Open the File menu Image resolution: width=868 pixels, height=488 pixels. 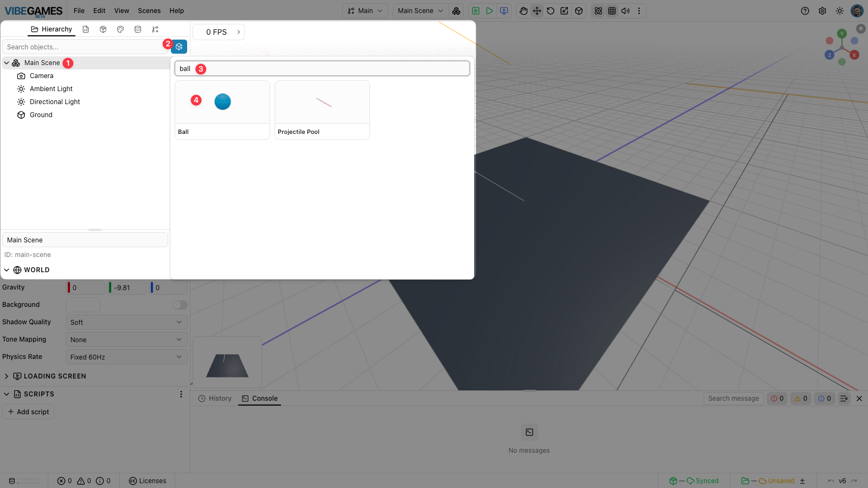pyautogui.click(x=79, y=11)
